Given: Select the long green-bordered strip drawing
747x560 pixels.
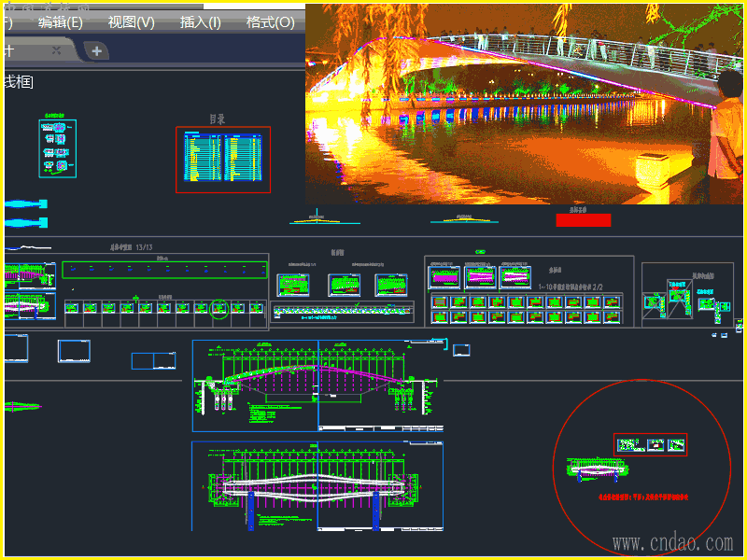Looking at the screenshot, I should click(x=165, y=270).
